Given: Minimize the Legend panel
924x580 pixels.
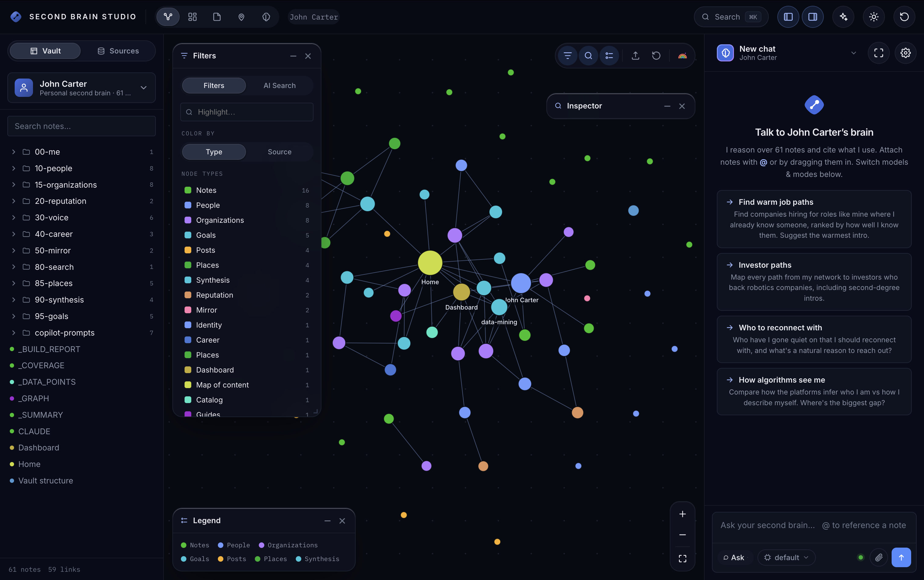Looking at the screenshot, I should click(328, 521).
